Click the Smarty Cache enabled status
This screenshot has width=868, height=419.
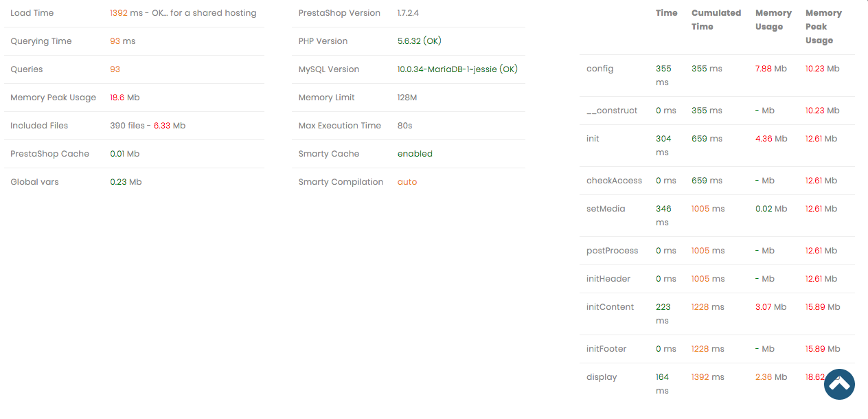(415, 154)
